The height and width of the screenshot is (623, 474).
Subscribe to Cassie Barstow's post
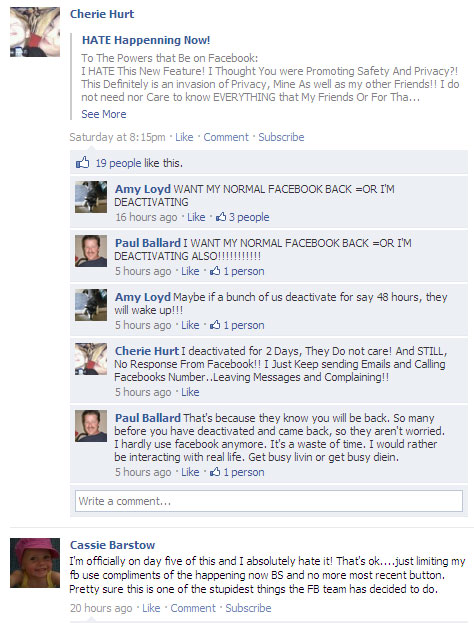pos(248,608)
